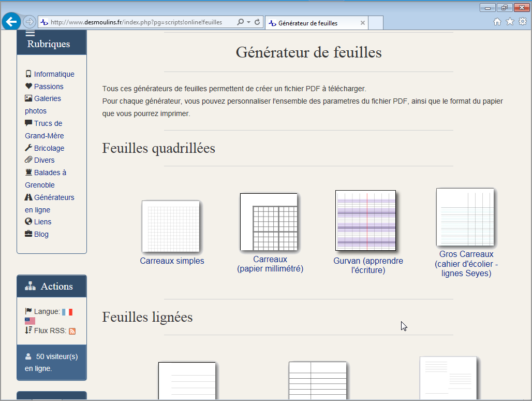The image size is (532, 401).
Task: Click the Bricolage wrench icon
Action: tap(28, 148)
